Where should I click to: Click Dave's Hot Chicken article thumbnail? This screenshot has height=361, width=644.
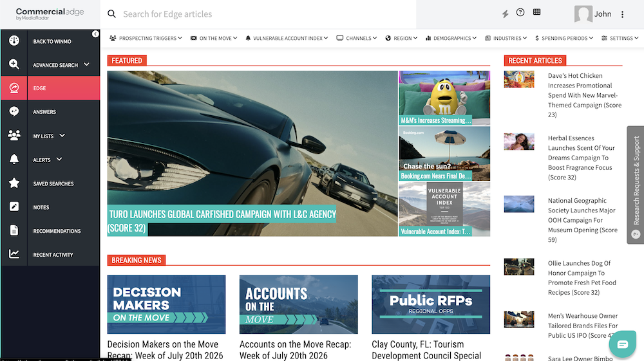click(519, 79)
